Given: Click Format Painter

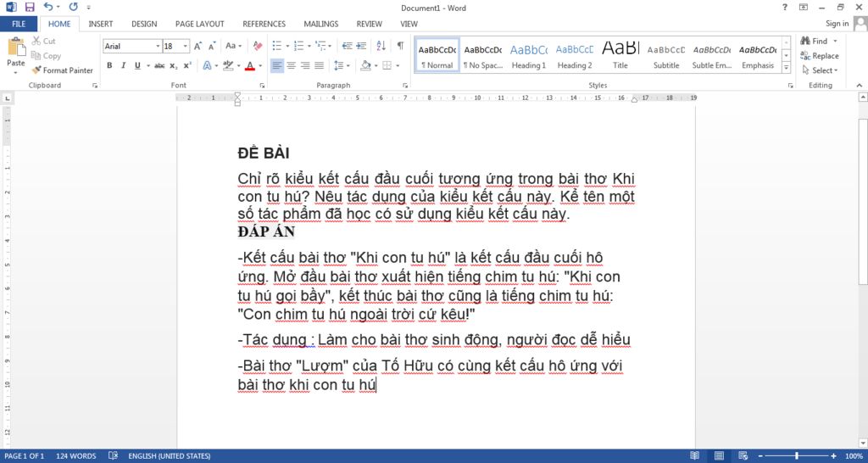Looking at the screenshot, I should click(63, 70).
